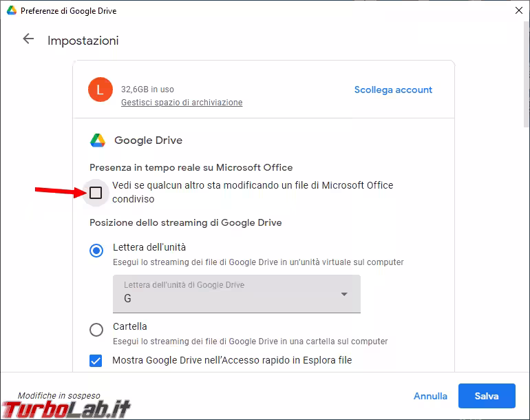Select the Cartella radio option
Viewport: 530px width, 420px height.
point(96,330)
